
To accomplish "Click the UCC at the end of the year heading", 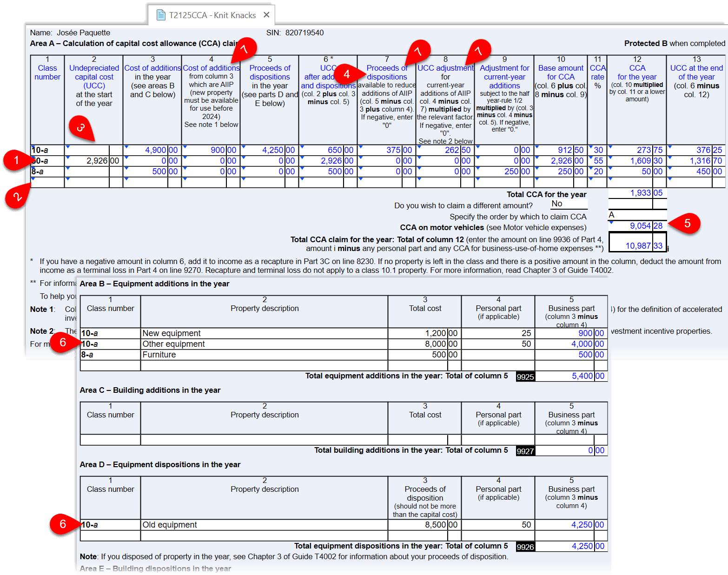I will 696,73.
